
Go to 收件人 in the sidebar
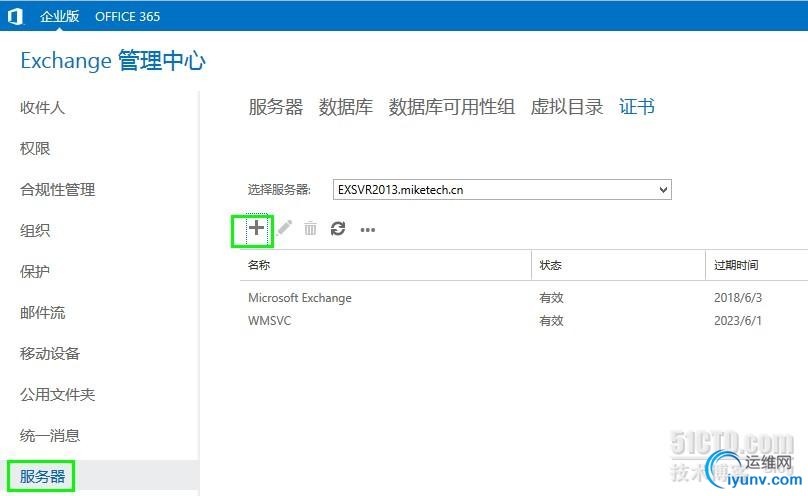coord(42,108)
